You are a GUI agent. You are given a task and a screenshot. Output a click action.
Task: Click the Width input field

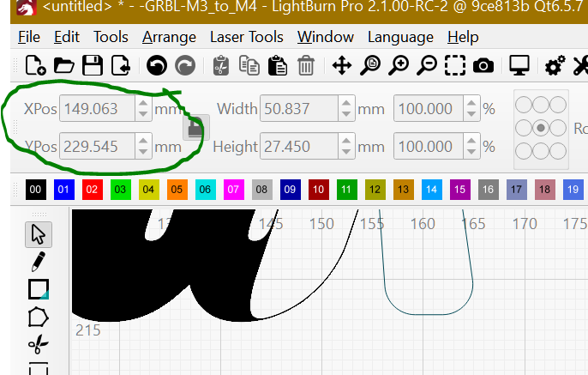pos(297,109)
